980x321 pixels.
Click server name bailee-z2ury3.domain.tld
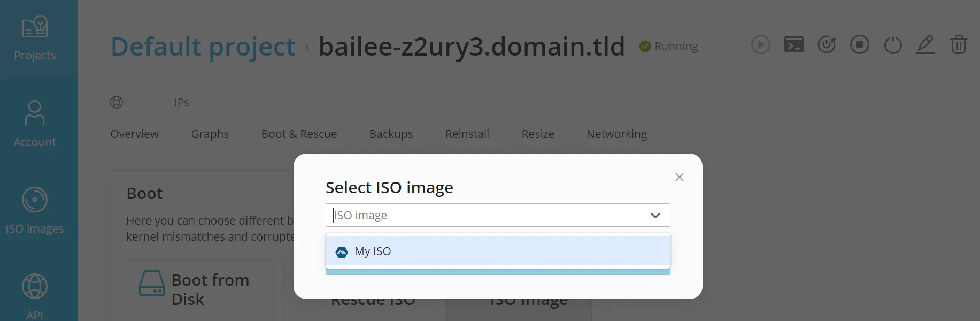coord(472,47)
